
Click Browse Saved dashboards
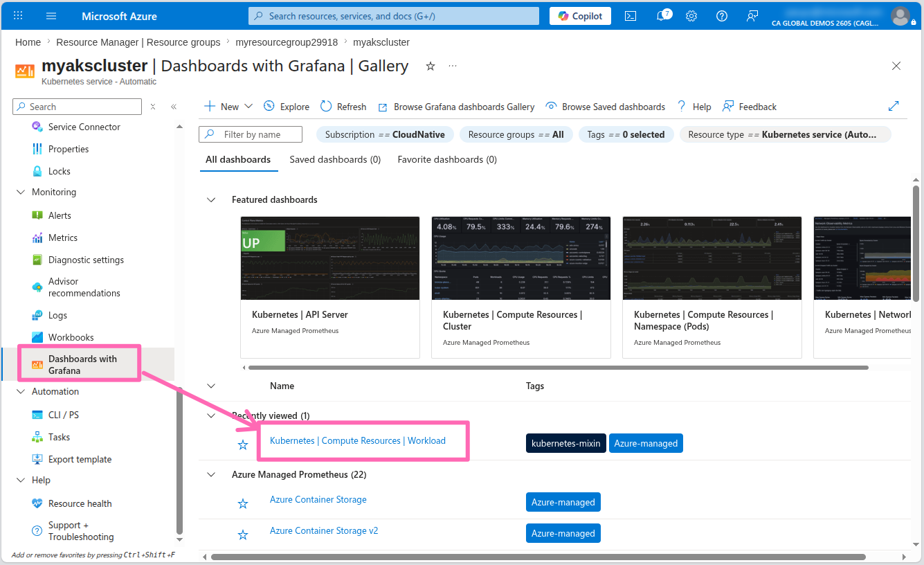pos(606,107)
